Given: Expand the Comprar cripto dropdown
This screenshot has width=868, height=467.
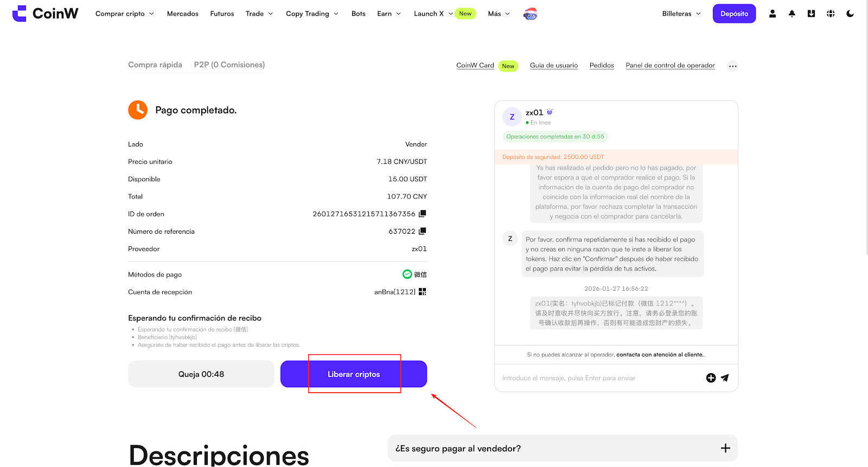Looking at the screenshot, I should 124,14.
